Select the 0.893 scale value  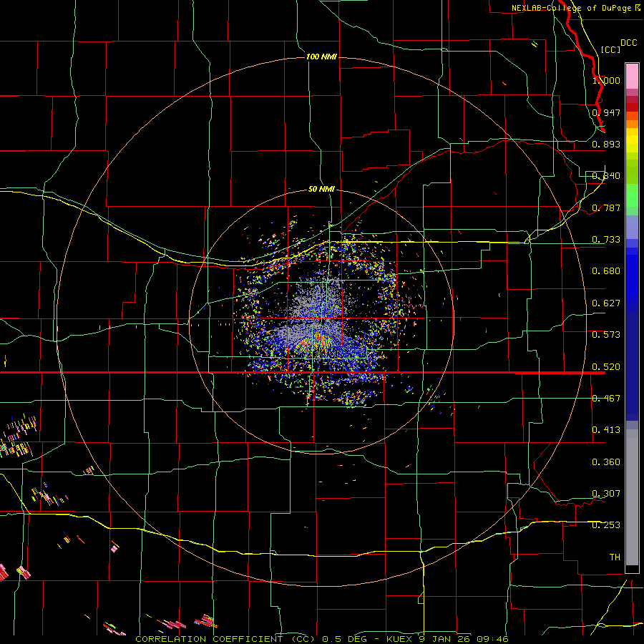(x=606, y=144)
